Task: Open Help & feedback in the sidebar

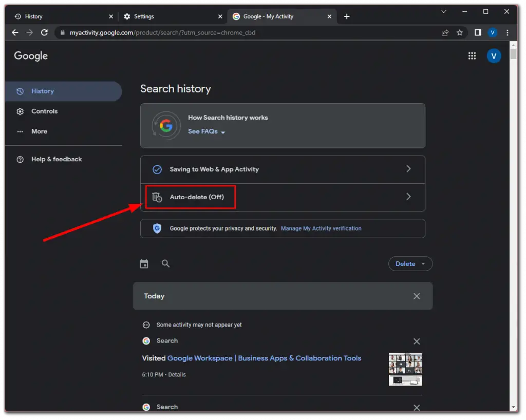Action: (57, 159)
